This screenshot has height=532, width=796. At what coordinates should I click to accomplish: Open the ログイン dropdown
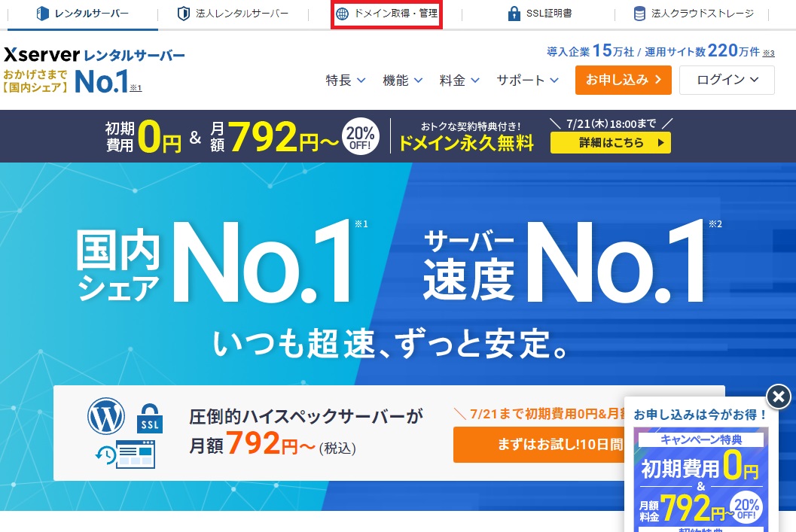[727, 80]
